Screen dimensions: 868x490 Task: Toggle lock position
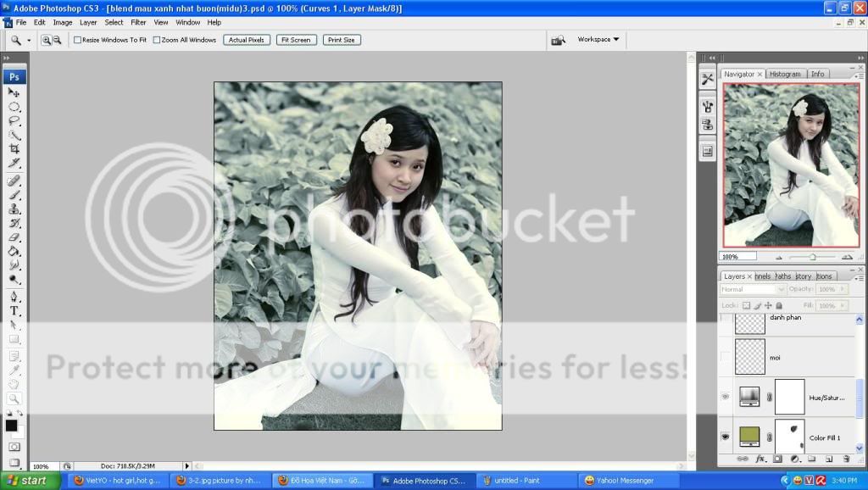click(x=768, y=306)
